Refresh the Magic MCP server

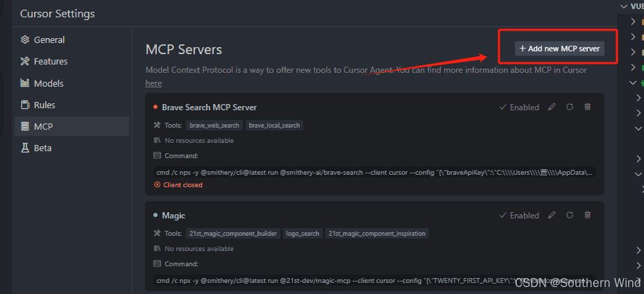[570, 215]
